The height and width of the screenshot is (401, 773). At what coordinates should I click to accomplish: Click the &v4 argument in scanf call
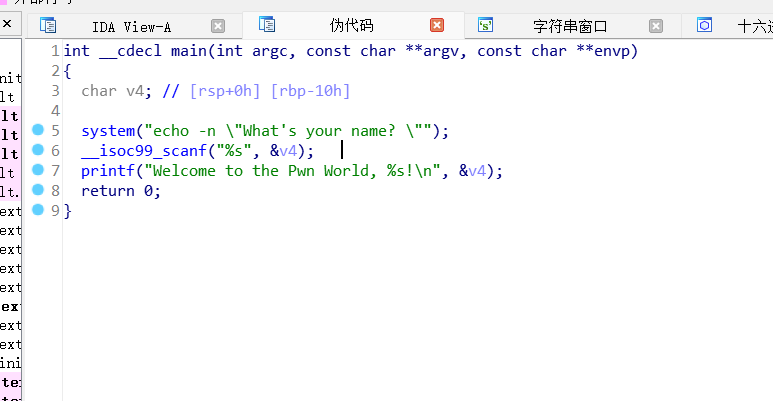pos(283,151)
